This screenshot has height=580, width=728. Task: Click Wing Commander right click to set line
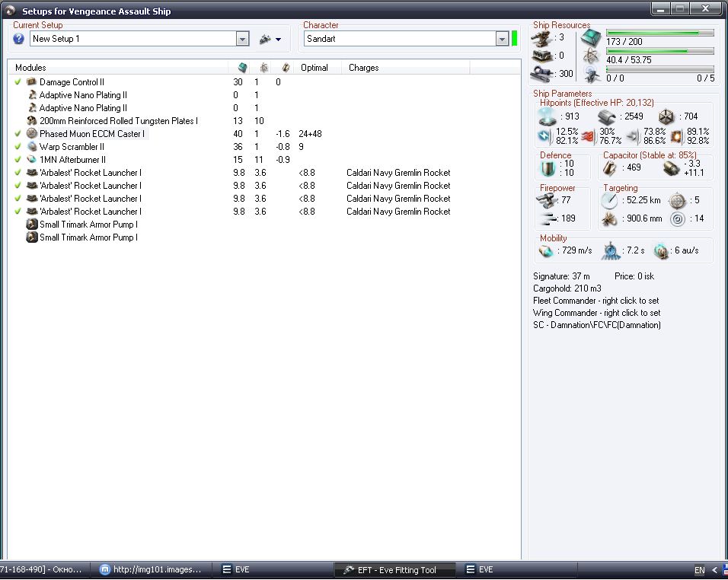596,313
